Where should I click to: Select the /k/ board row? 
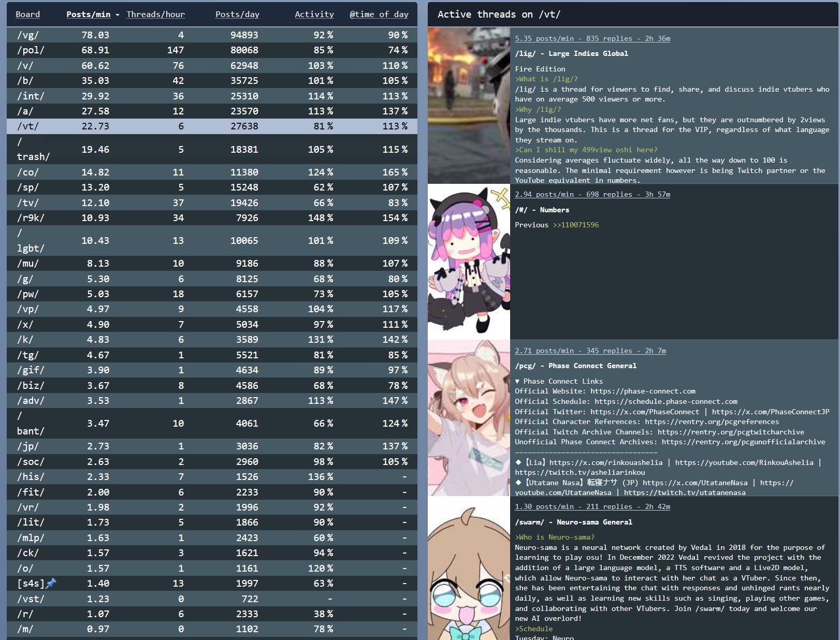point(212,340)
